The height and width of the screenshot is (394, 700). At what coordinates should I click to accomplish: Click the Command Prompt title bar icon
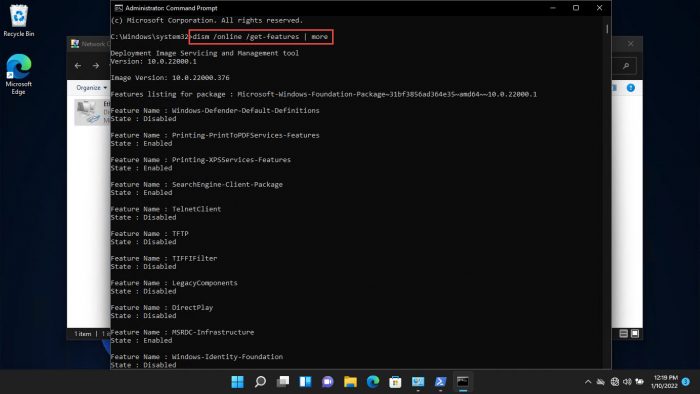[x=118, y=8]
